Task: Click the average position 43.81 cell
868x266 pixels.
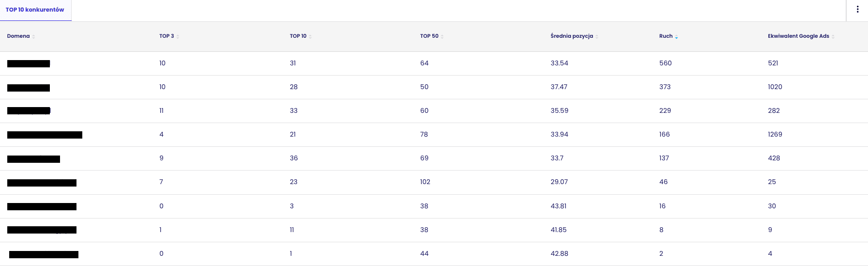Action: (x=559, y=206)
